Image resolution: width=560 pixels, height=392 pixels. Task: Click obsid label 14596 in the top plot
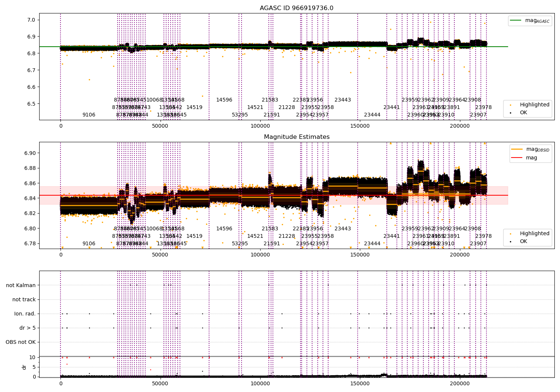click(224, 100)
